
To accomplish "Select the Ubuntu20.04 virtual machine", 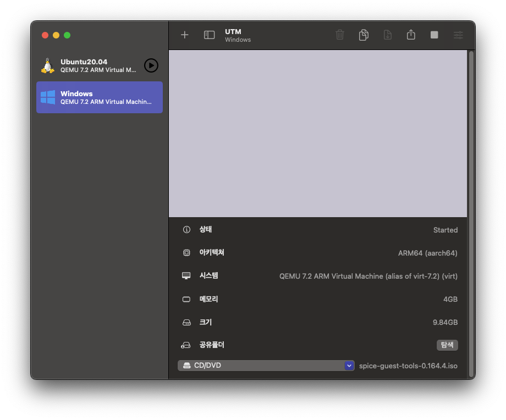I will click(100, 65).
